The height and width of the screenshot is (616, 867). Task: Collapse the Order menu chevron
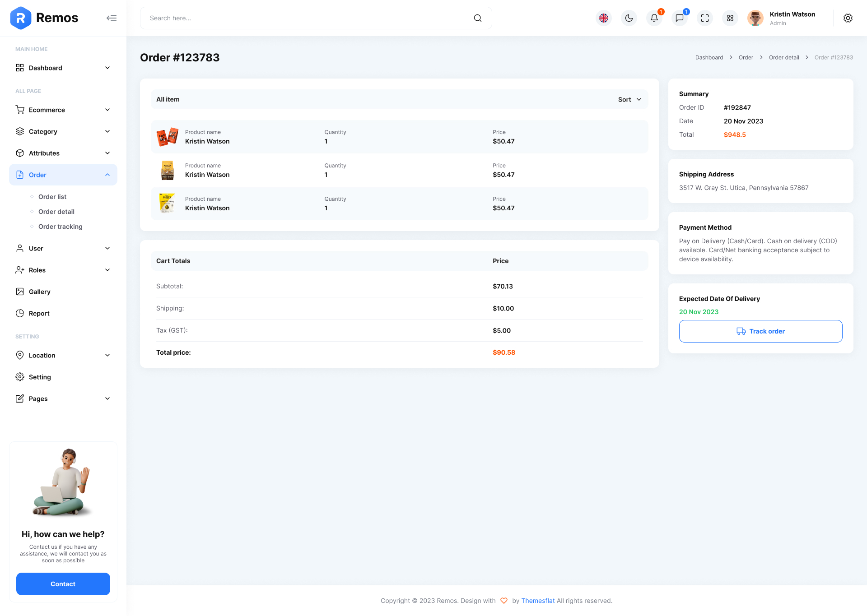(107, 175)
